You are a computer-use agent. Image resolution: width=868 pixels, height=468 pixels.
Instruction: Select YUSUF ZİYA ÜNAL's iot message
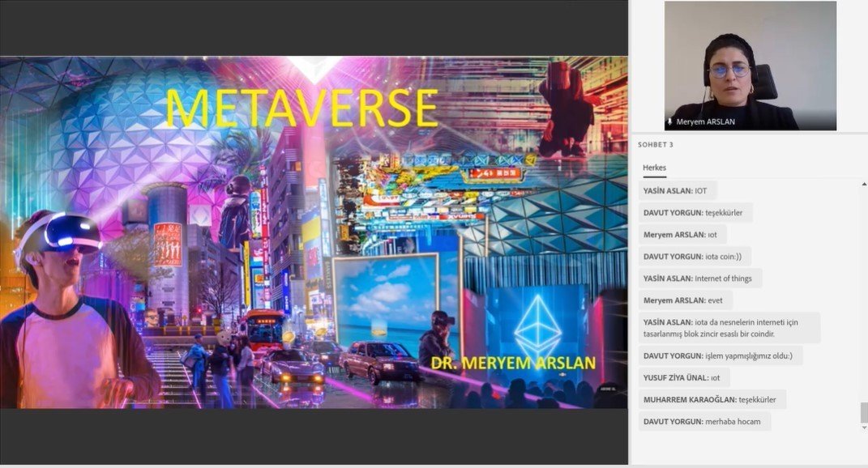[x=683, y=377]
